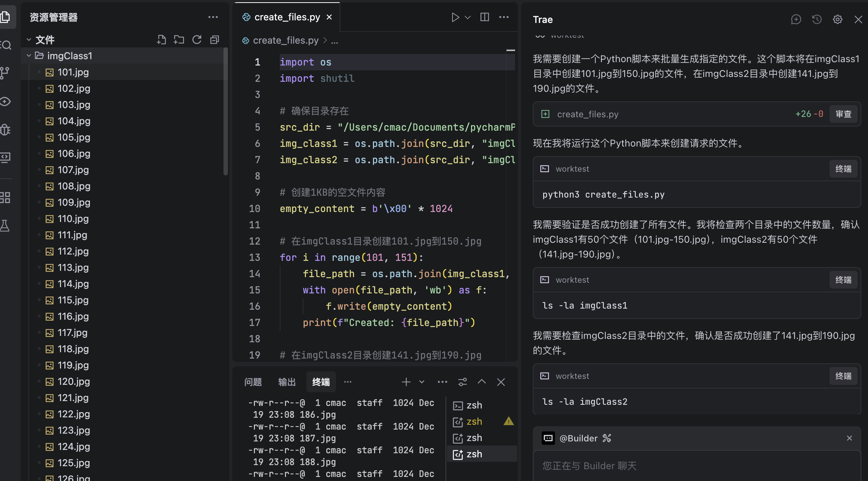This screenshot has height=481, width=868.
Task: Click the 审查 button for create_files.py
Action: click(x=843, y=114)
